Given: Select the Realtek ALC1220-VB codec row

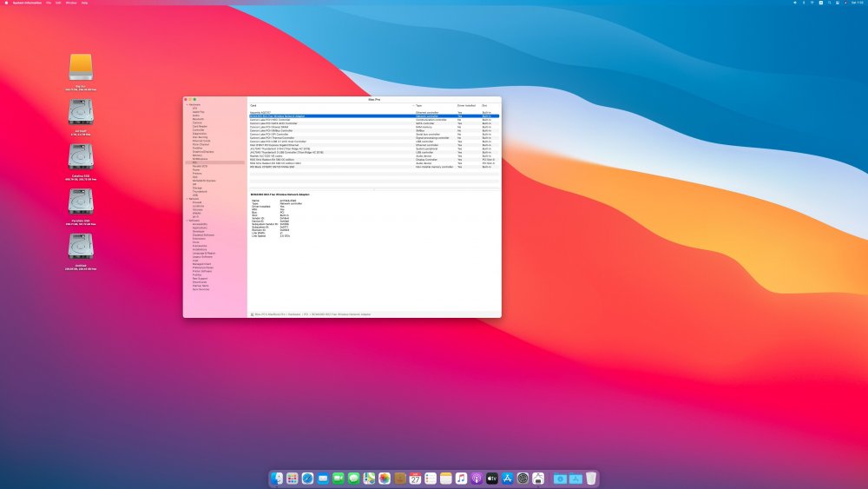Looking at the screenshot, I should (373, 155).
